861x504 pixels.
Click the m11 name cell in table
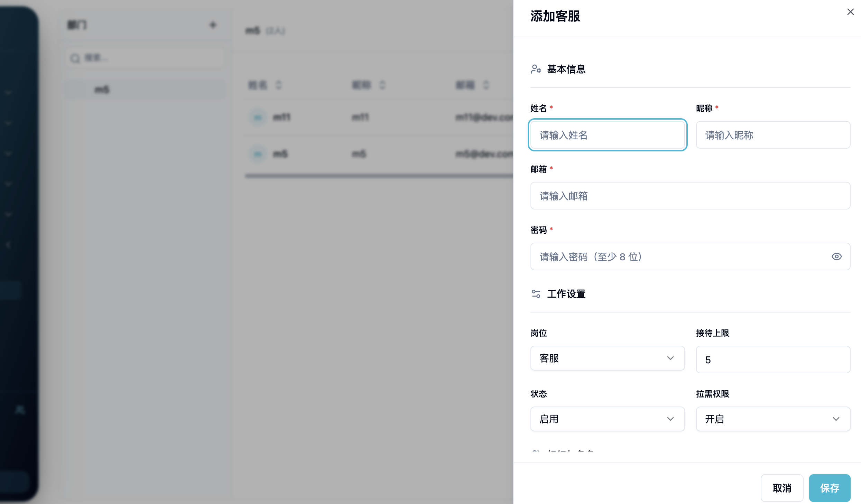[281, 118]
